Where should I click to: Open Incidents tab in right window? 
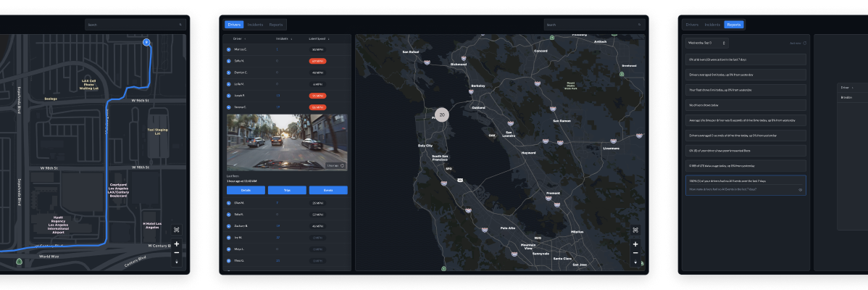click(712, 25)
